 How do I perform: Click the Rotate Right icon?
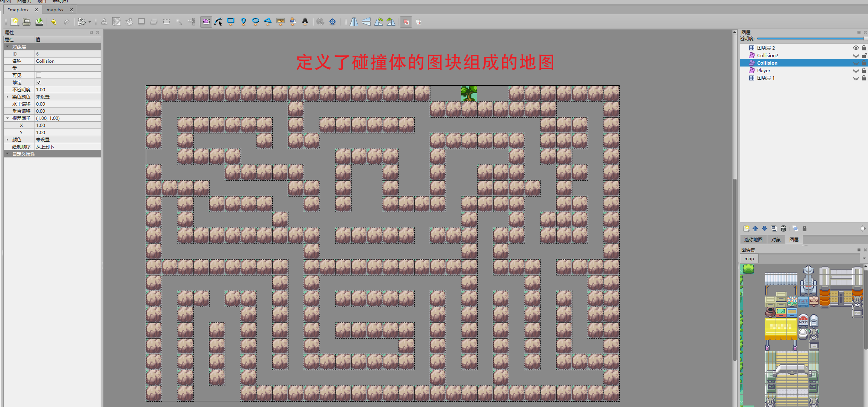391,22
